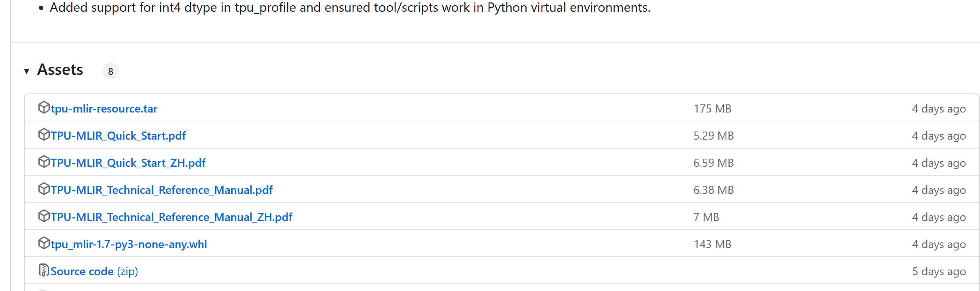This screenshot has height=291, width=980.
Task: Click package icon beside tpu-mlir-resource.tar
Action: 44,108
